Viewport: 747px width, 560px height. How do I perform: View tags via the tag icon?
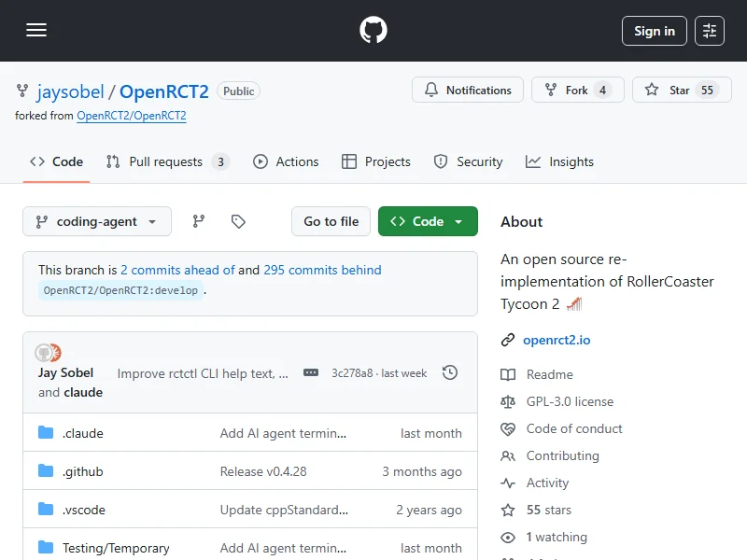coord(238,221)
